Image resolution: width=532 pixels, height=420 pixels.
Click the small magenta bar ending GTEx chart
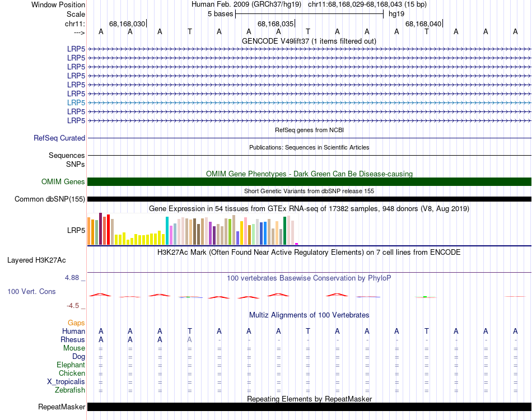pyautogui.click(x=297, y=244)
